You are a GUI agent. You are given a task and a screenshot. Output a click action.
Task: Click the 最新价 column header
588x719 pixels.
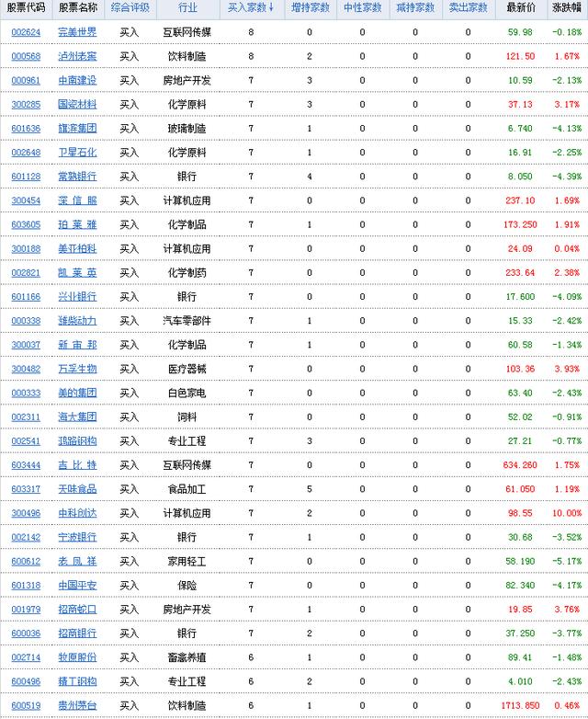click(x=521, y=7)
